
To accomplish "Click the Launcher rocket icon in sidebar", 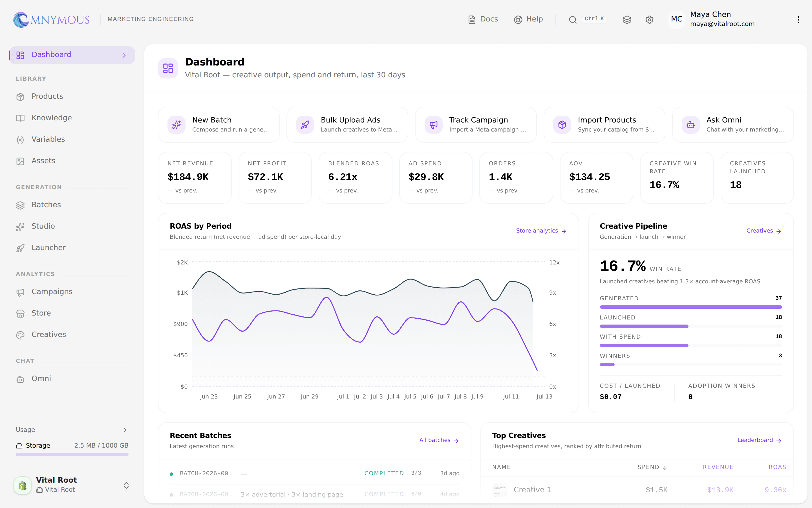I will 21,248.
